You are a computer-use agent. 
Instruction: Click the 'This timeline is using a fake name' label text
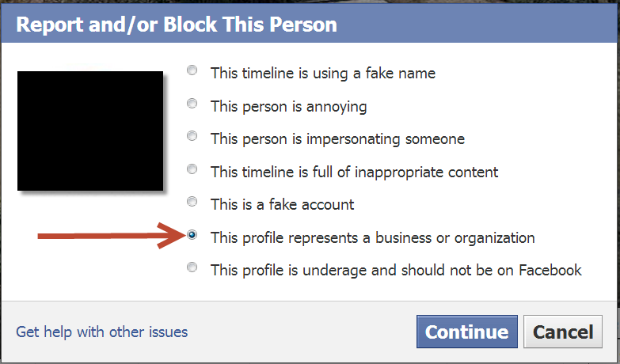pos(322,73)
